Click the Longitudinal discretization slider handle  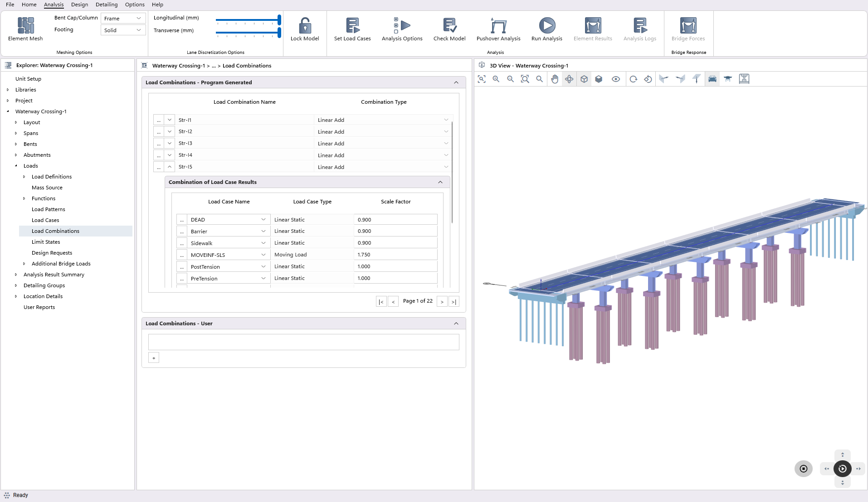click(279, 20)
